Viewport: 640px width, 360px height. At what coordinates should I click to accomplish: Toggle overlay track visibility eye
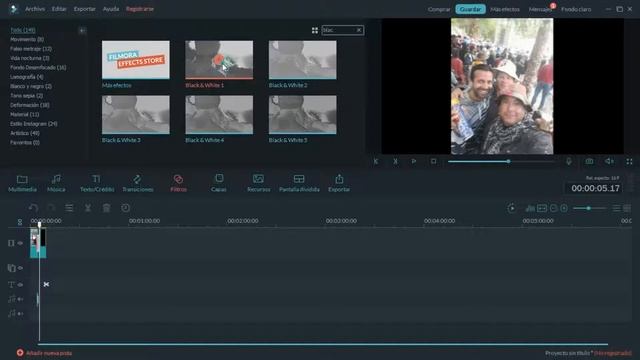click(x=20, y=268)
